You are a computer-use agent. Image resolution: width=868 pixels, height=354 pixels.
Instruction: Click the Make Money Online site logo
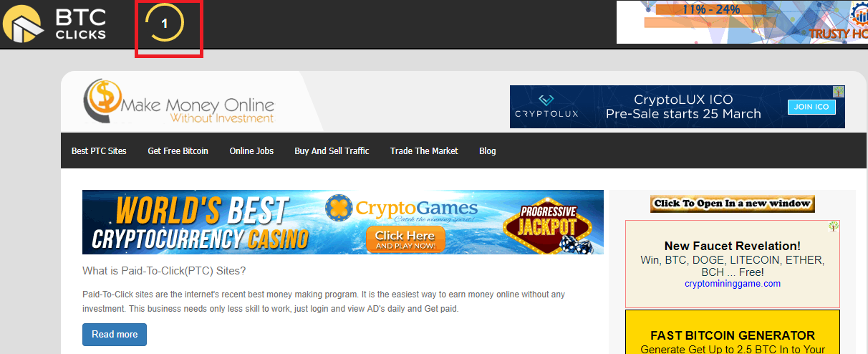click(179, 102)
